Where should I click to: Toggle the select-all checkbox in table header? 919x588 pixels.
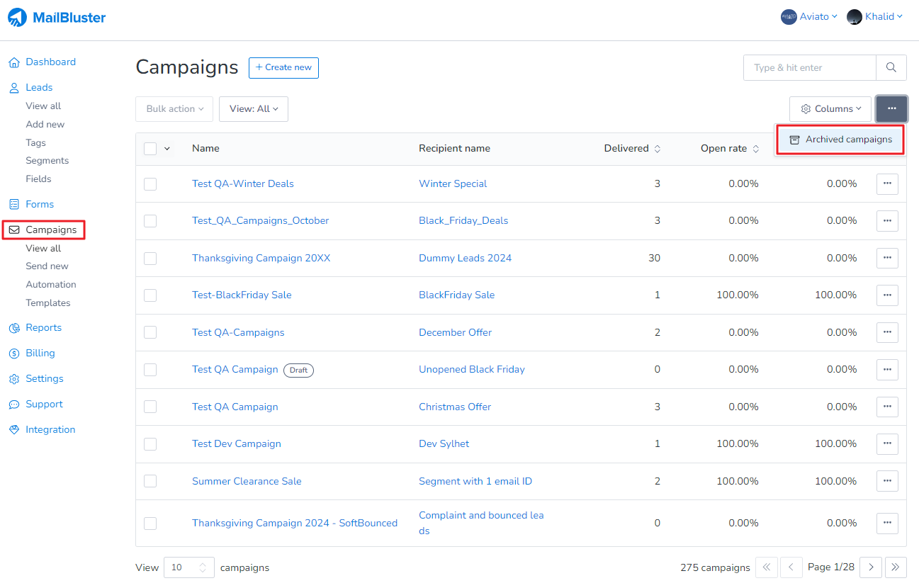(150, 149)
